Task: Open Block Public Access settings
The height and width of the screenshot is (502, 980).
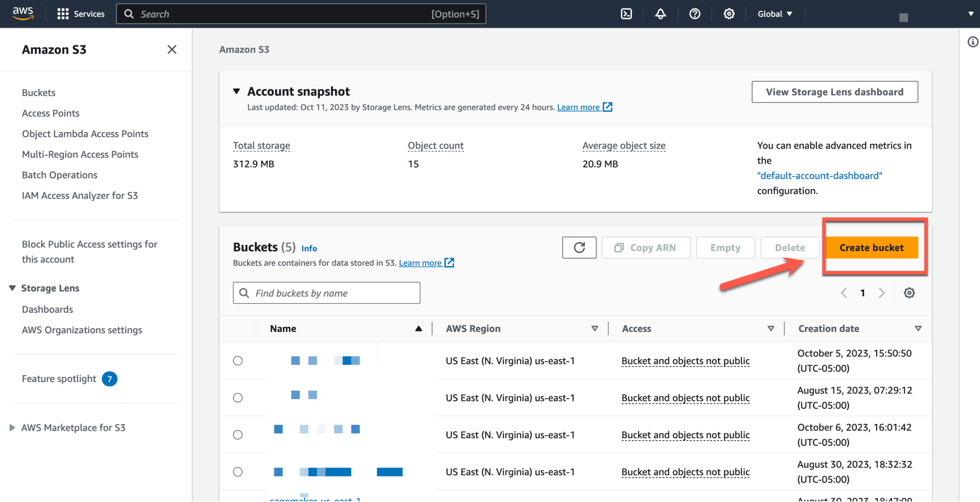Action: pyautogui.click(x=90, y=252)
